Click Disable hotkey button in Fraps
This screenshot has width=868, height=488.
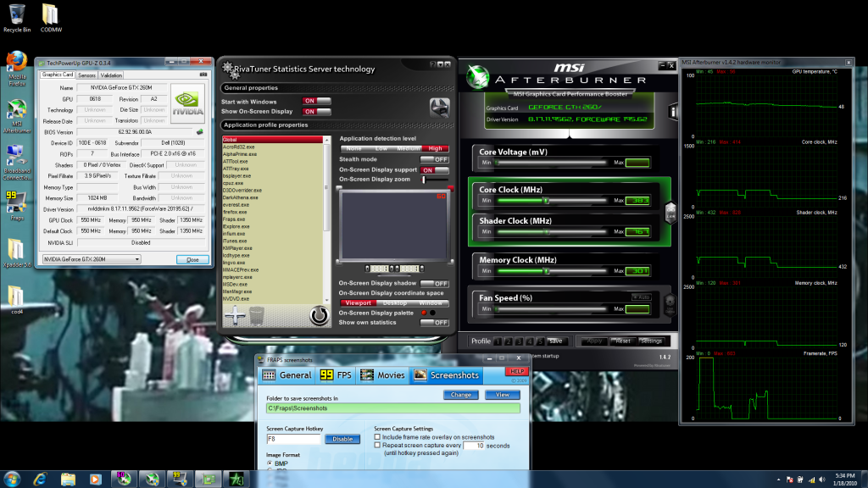pos(342,439)
